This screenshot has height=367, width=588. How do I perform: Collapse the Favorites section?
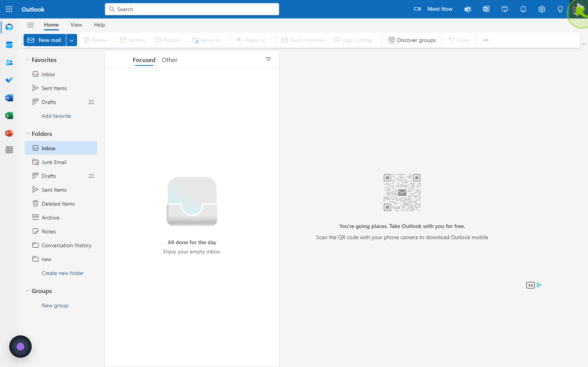[28, 60]
